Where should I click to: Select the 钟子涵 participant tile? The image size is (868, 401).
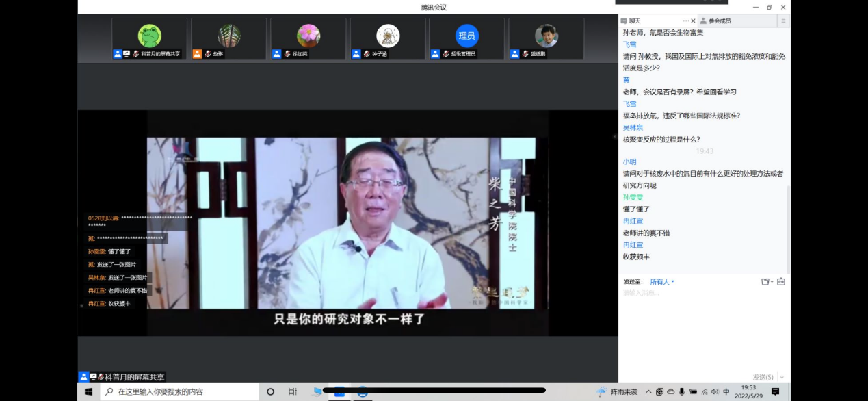[x=388, y=38]
